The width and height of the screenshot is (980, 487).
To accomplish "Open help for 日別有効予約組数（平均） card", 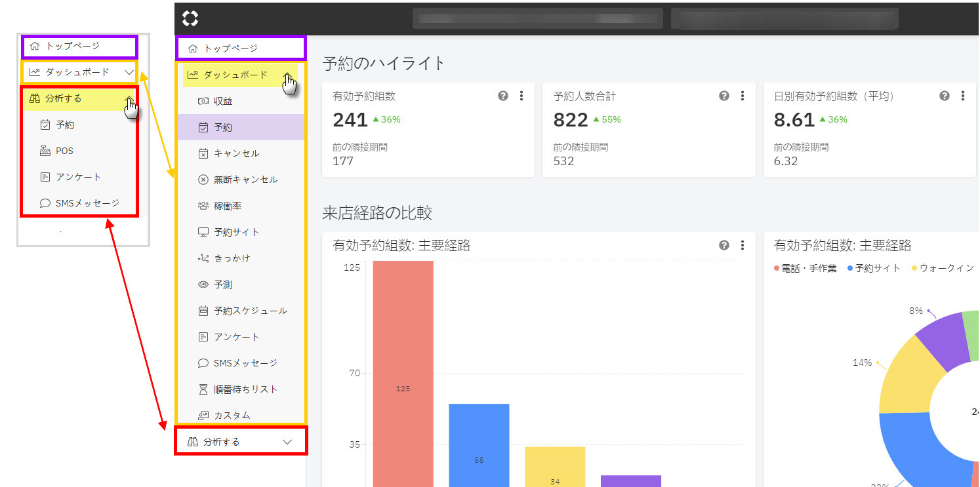I will point(945,96).
